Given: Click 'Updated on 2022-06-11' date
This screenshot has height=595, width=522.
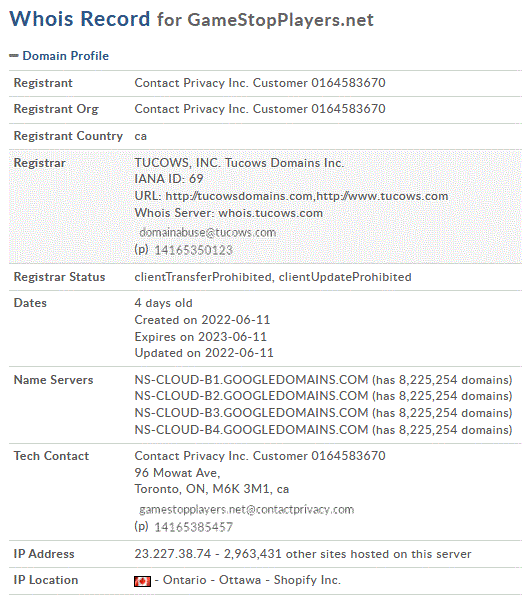Looking at the screenshot, I should click(x=204, y=353).
